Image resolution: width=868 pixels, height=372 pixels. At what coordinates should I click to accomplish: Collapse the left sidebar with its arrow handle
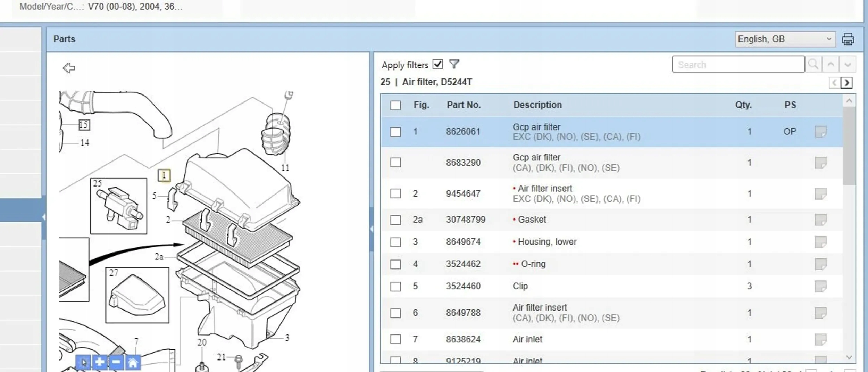tap(44, 217)
